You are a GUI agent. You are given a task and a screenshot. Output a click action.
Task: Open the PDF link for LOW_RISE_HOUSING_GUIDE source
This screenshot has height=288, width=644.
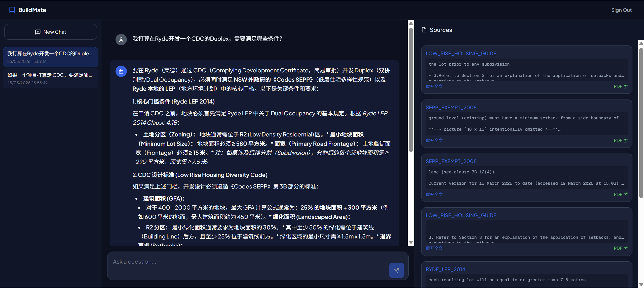point(620,86)
